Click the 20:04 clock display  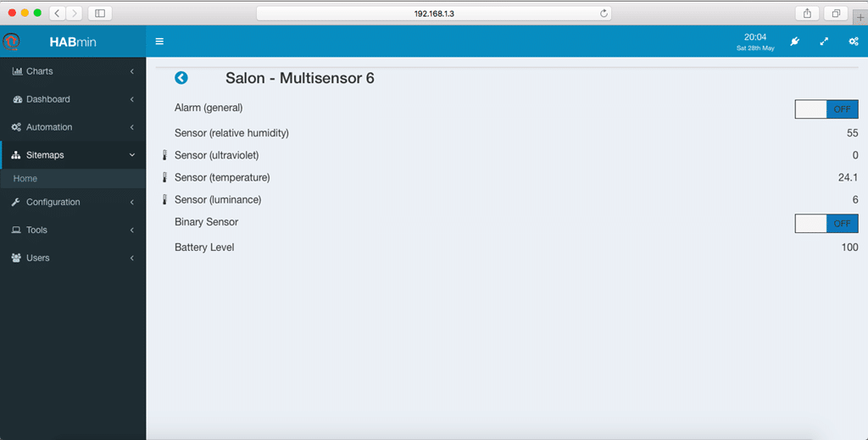(x=755, y=37)
